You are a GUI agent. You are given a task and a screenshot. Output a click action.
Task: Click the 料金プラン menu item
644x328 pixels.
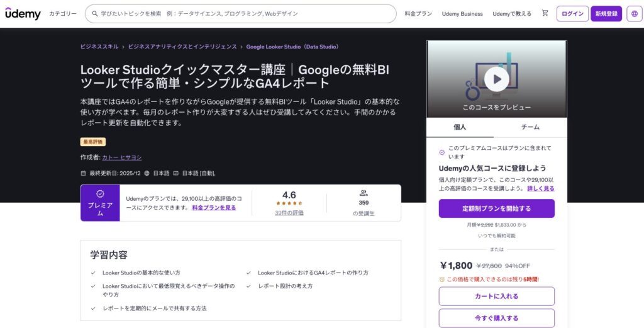[x=418, y=14]
